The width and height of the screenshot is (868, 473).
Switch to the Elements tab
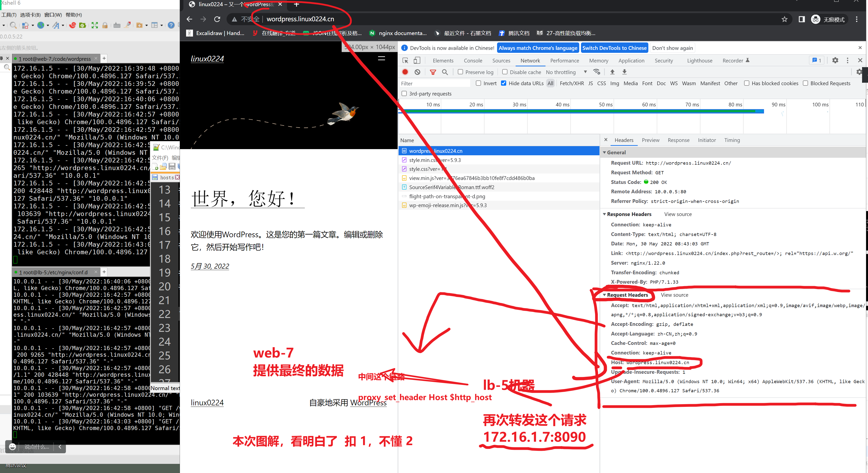[x=443, y=61]
